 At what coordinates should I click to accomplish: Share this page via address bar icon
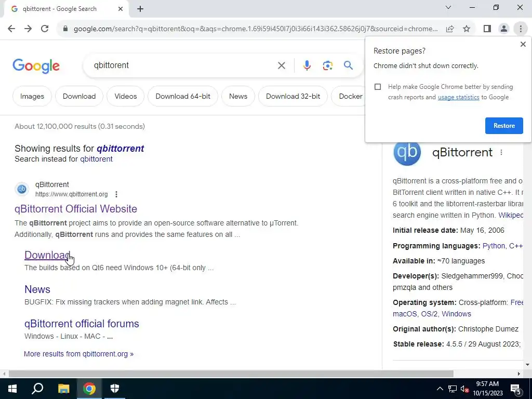coord(450,29)
